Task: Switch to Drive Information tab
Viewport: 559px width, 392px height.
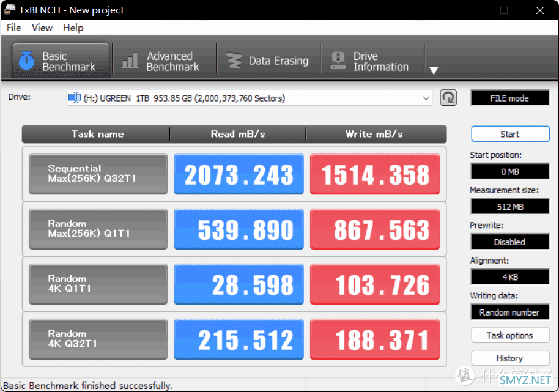Action: pyautogui.click(x=372, y=61)
